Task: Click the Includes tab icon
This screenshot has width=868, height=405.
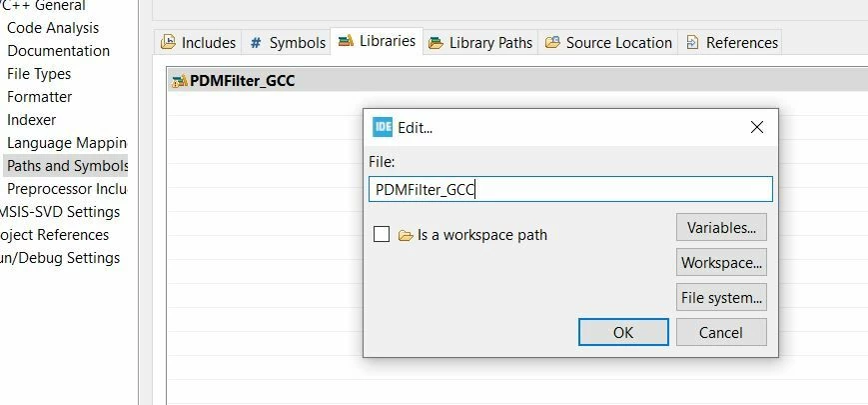Action: click(168, 43)
